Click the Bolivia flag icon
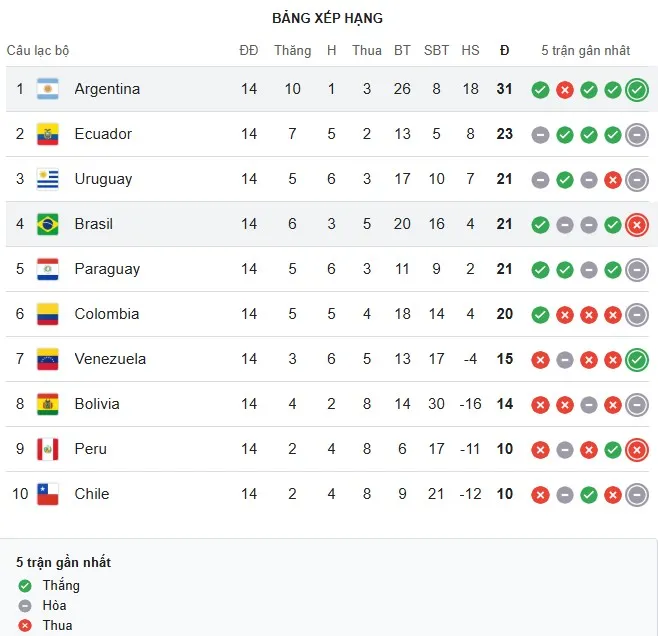Image resolution: width=658 pixels, height=636 pixels. click(x=48, y=404)
